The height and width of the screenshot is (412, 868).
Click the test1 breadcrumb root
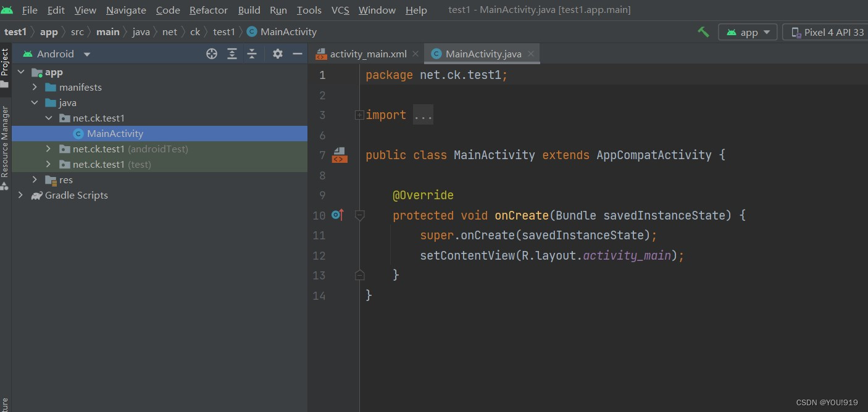click(x=15, y=31)
